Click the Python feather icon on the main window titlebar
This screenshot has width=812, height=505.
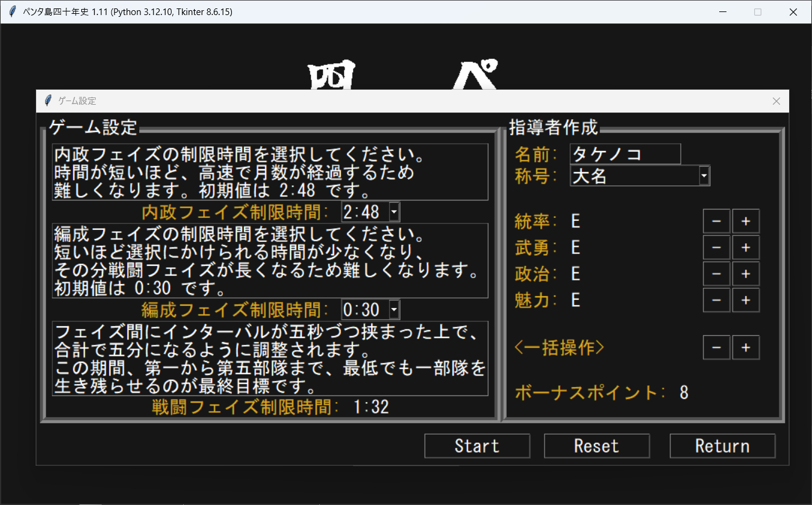coord(11,11)
